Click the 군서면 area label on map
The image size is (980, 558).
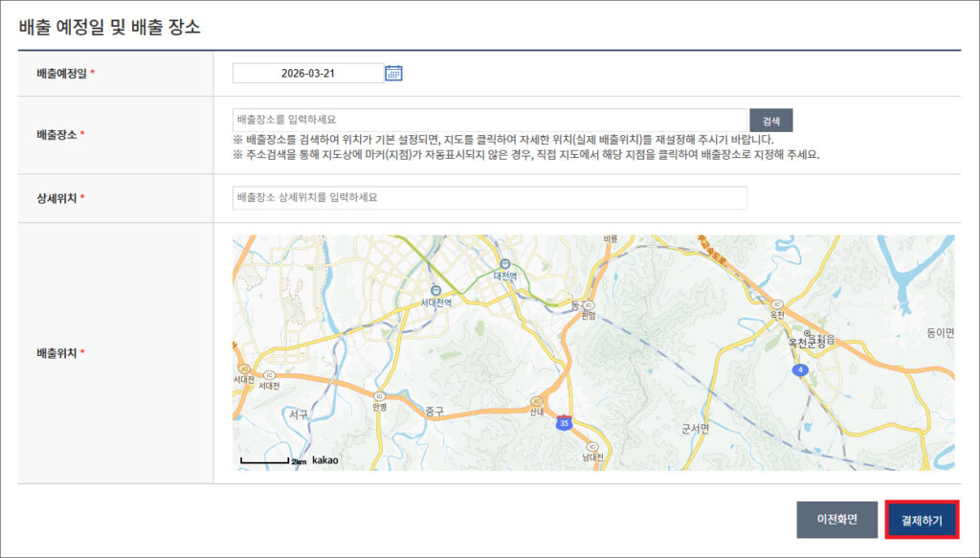click(x=693, y=429)
